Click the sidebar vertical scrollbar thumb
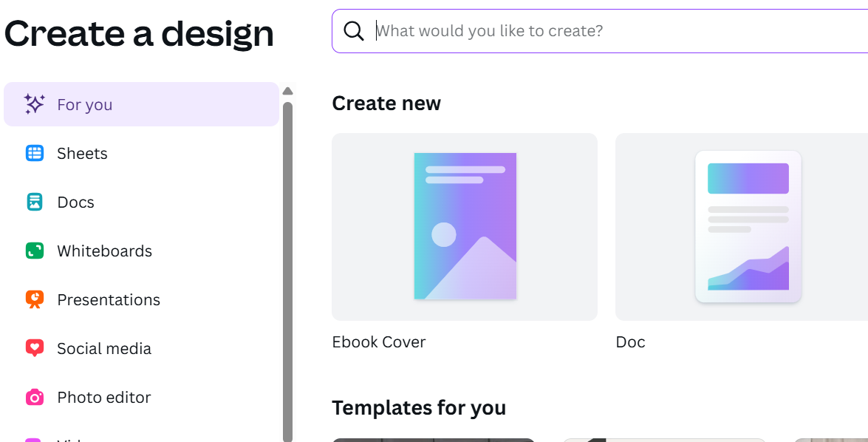The height and width of the screenshot is (442, 868). [287, 266]
